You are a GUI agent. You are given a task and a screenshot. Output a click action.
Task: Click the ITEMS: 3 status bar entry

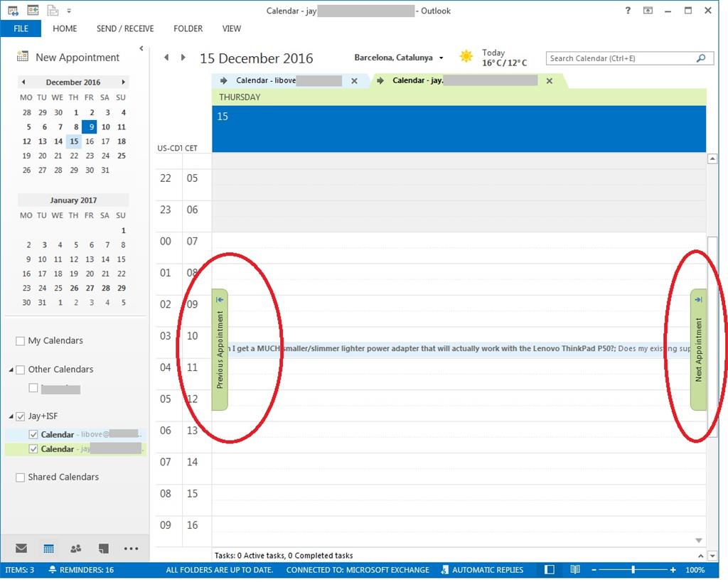[19, 570]
